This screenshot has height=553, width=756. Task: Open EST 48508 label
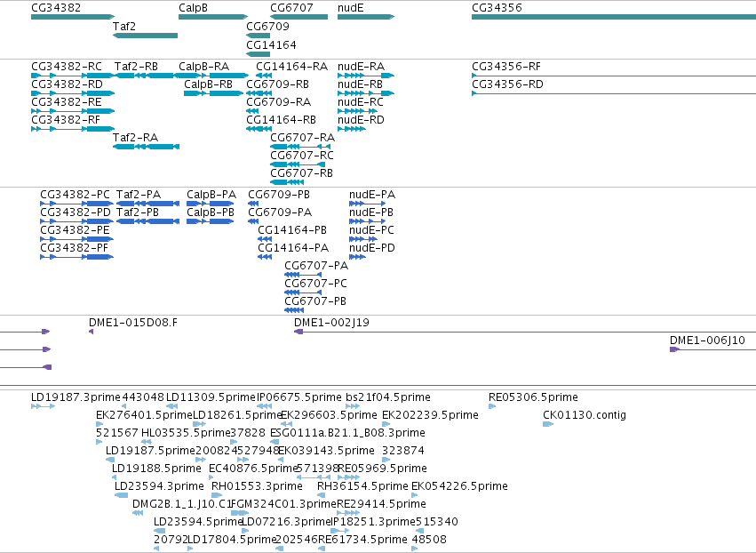pos(429,540)
